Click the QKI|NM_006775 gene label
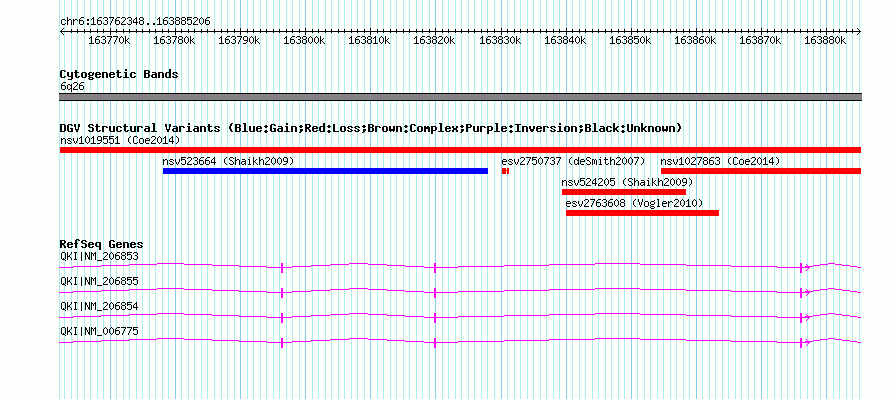This screenshot has width=890, height=399. pos(99,331)
